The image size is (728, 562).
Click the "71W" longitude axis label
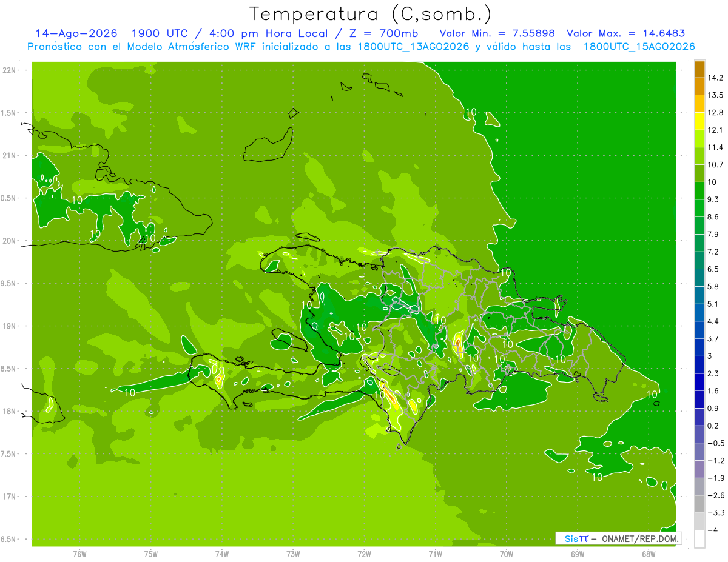tap(435, 554)
